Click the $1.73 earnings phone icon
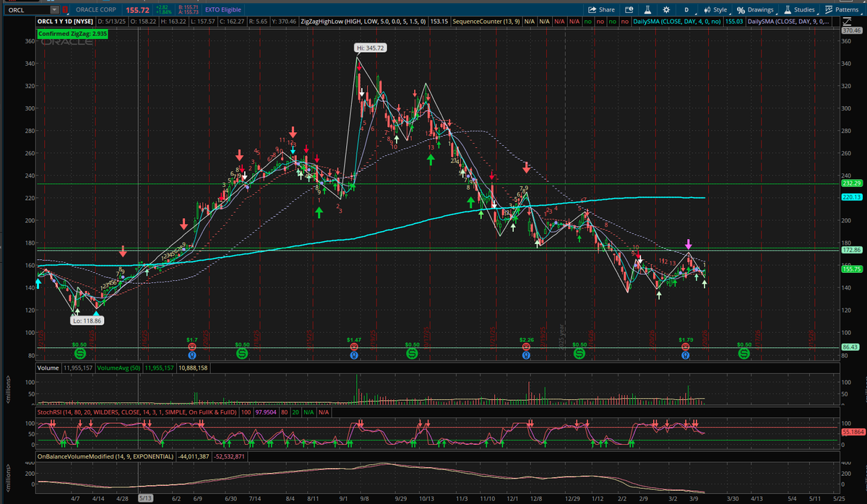867x504 pixels. (686, 347)
